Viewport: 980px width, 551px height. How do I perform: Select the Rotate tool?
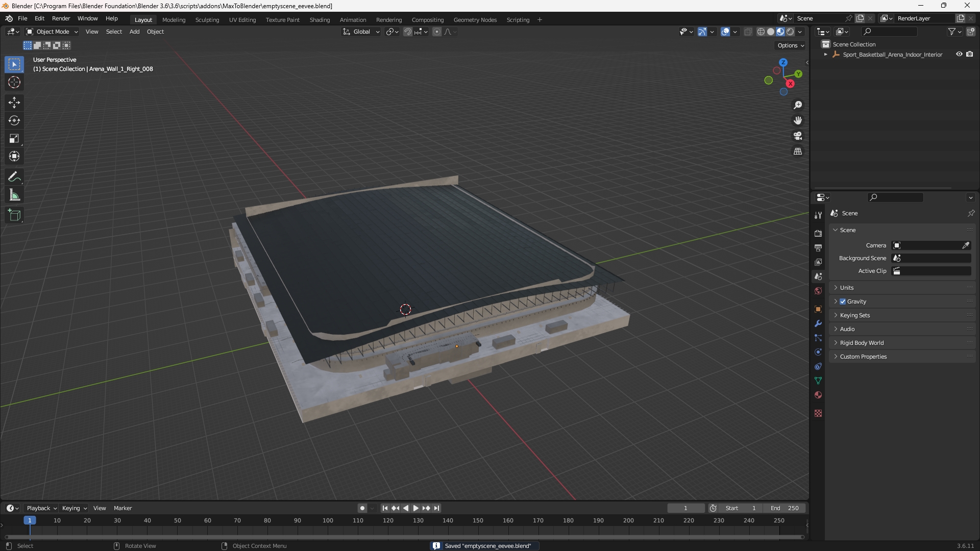click(x=14, y=120)
